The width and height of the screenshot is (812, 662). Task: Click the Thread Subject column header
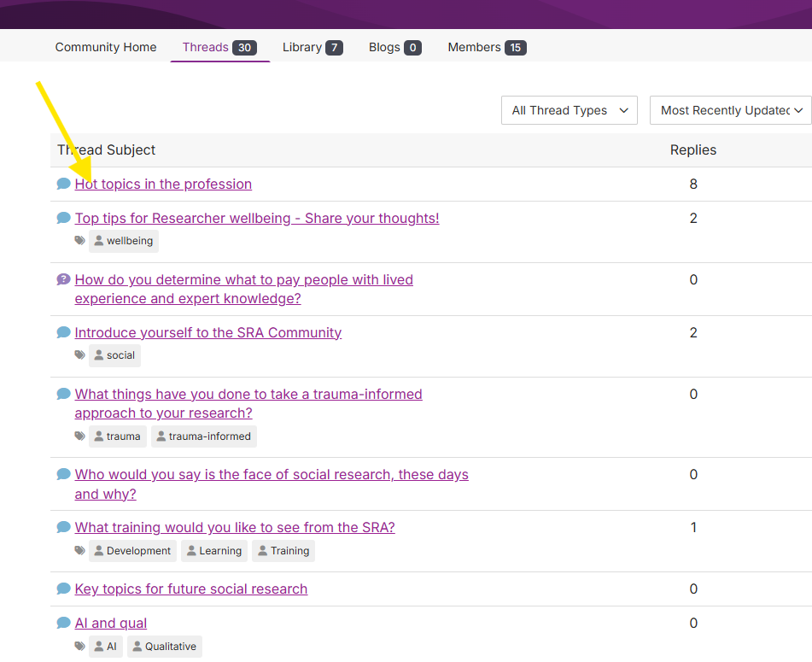coord(106,149)
